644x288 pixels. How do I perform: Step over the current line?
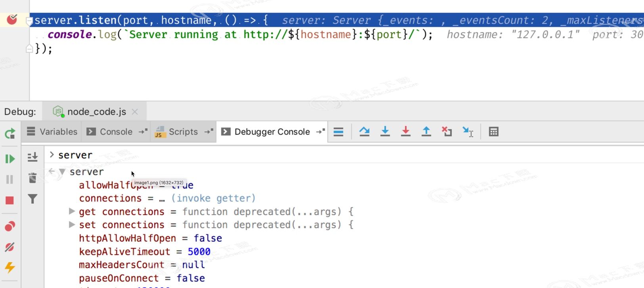tap(364, 132)
